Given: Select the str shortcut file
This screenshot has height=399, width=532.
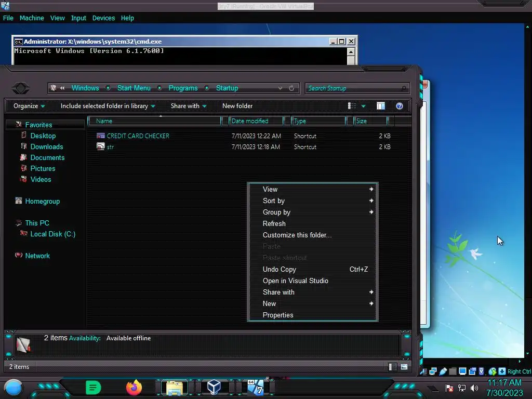Looking at the screenshot, I should 110,147.
